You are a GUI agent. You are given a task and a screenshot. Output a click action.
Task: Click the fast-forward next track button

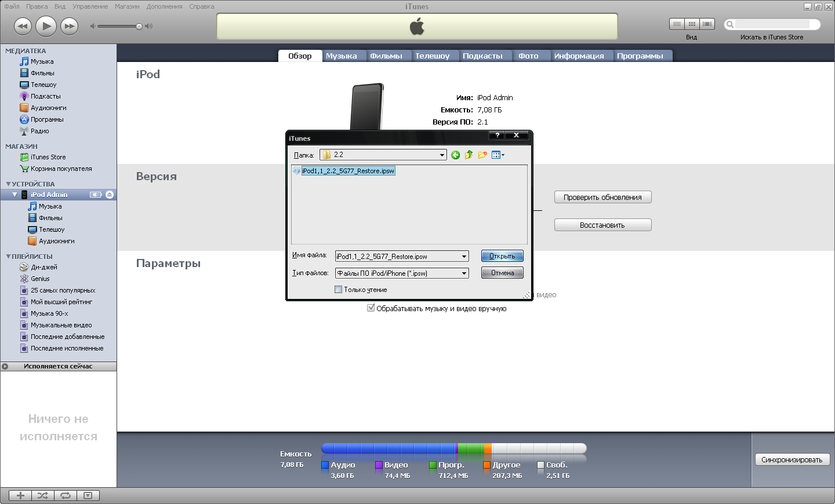(x=70, y=26)
